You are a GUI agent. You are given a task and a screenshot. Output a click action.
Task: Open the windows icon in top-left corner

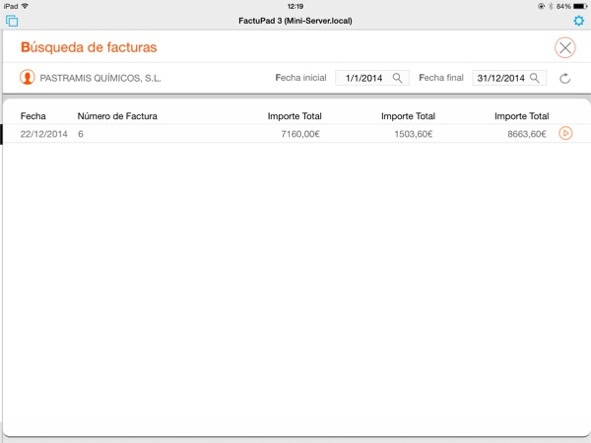click(x=12, y=21)
